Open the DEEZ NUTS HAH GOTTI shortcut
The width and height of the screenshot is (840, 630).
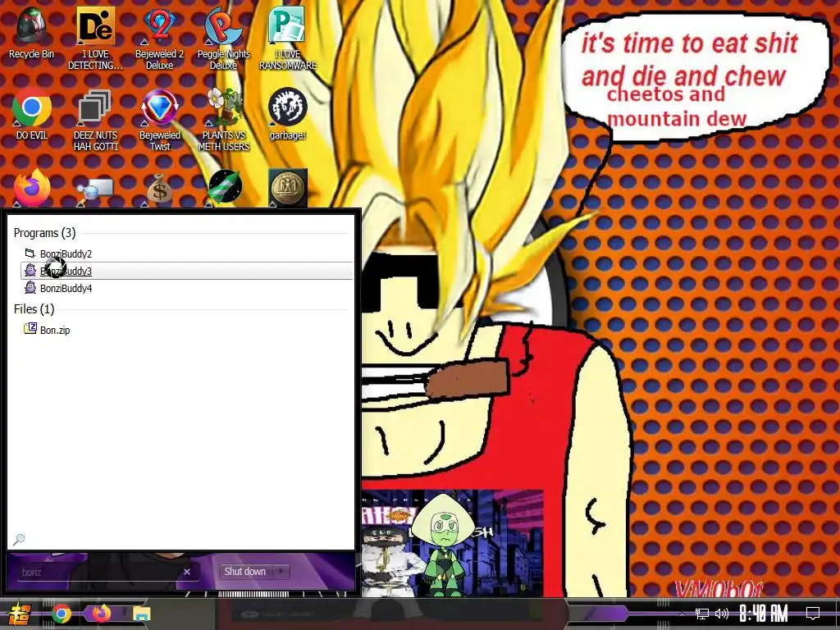[x=95, y=119]
